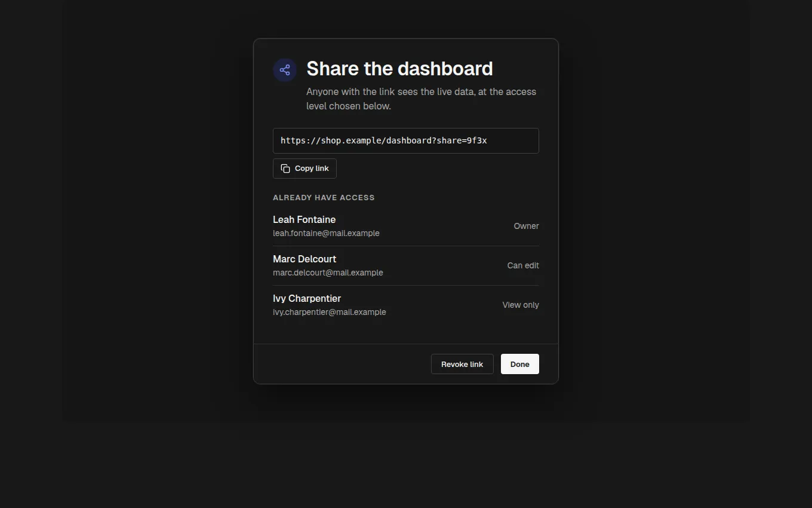Click the Copy link button label
Image resolution: width=812 pixels, height=508 pixels.
coord(312,169)
